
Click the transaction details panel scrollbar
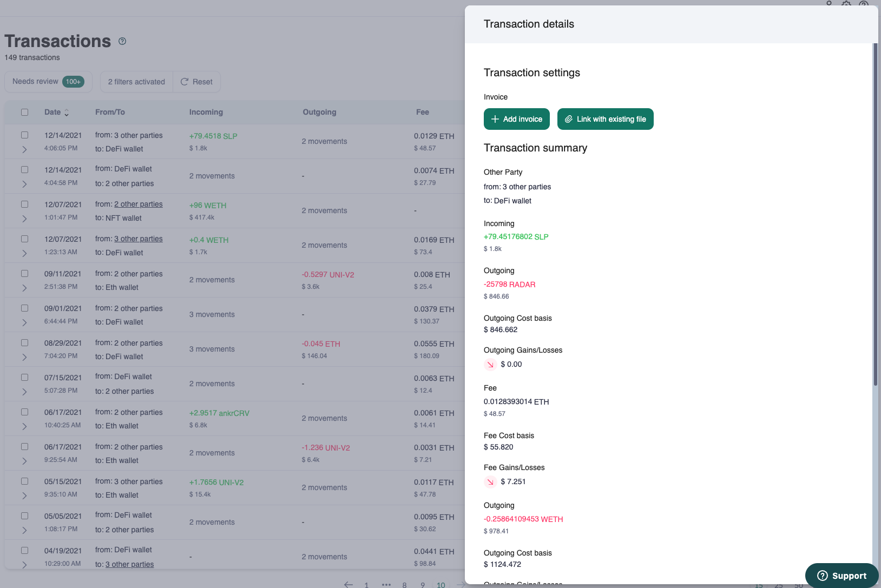[875, 216]
